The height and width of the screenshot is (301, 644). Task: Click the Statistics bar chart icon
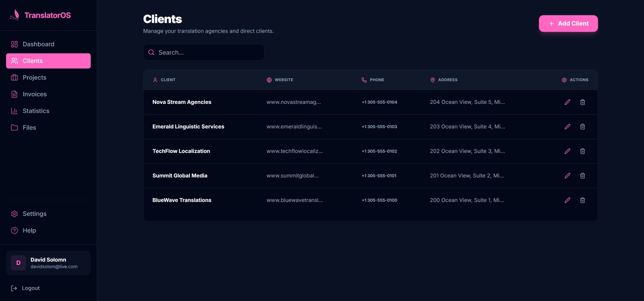tap(14, 111)
